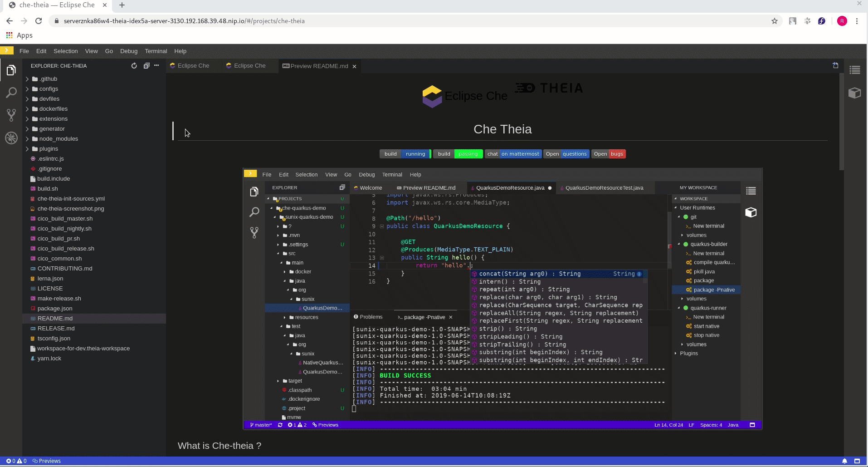The image size is (868, 467).
Task: Click the build running badge
Action: pos(405,154)
